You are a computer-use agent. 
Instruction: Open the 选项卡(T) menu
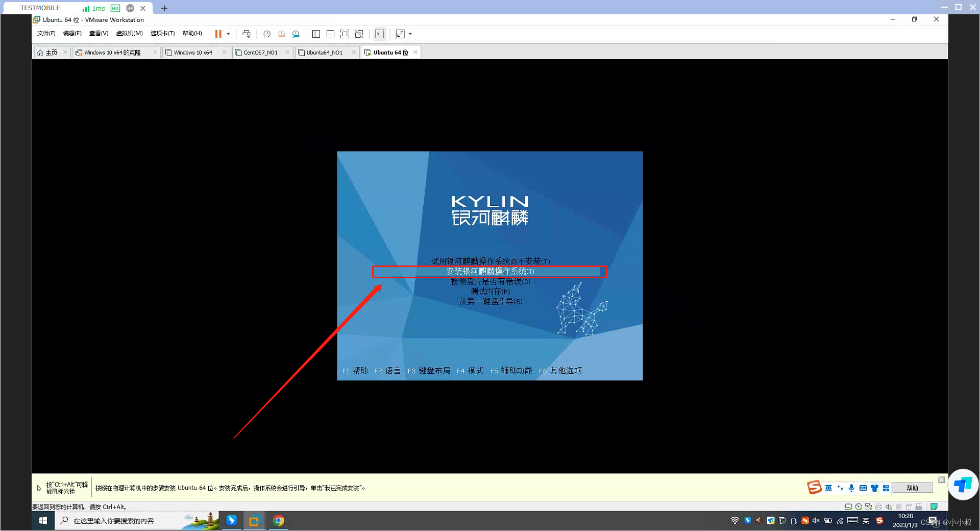[162, 33]
